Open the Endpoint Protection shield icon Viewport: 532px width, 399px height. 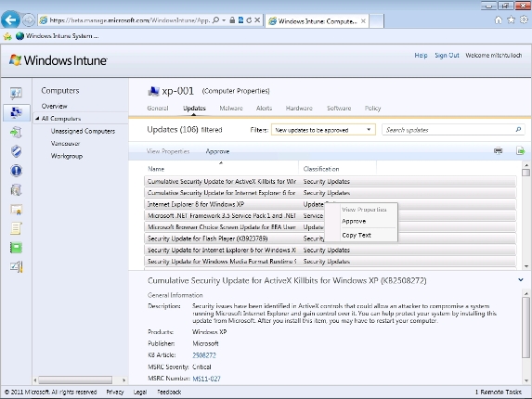16,151
